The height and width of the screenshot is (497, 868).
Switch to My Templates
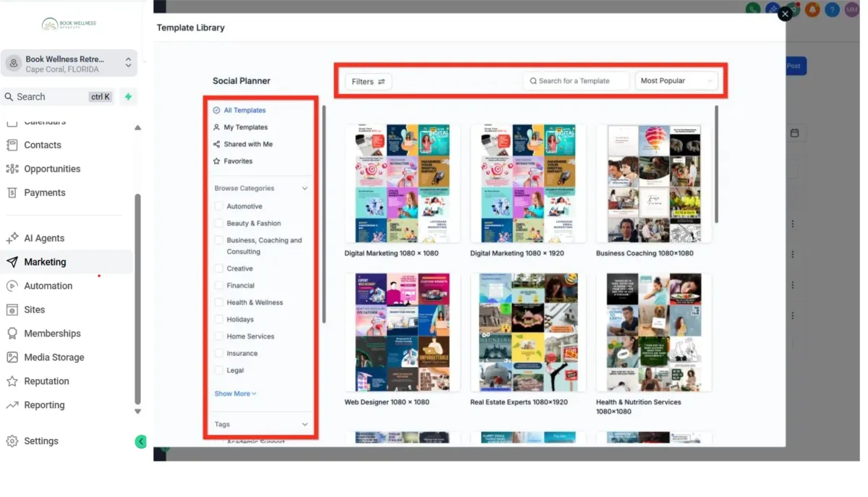click(x=240, y=127)
